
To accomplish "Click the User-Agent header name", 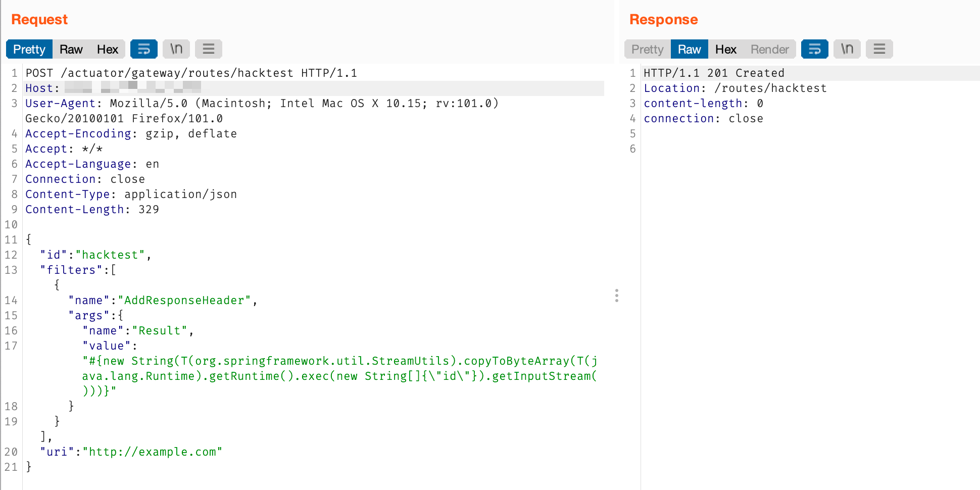I will (x=60, y=103).
